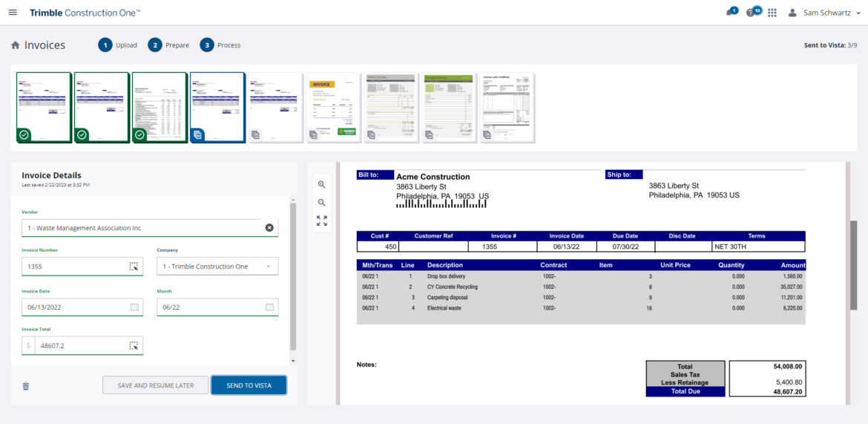
Task: Click the 'NET 30TH' terms cell
Action: click(758, 247)
